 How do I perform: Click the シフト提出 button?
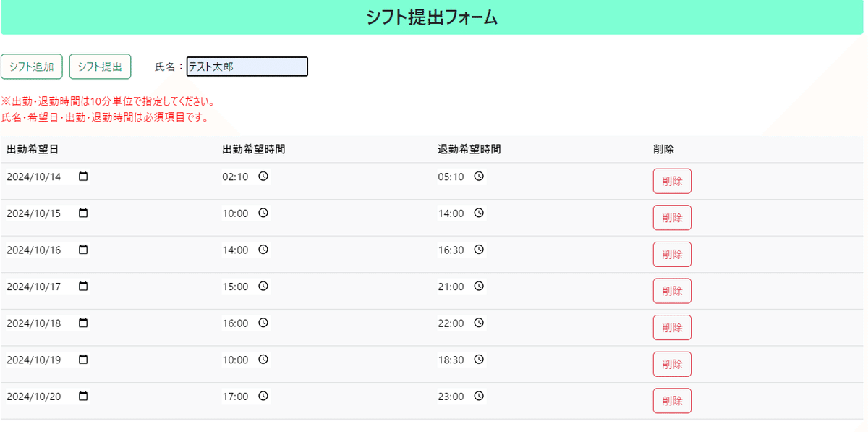tap(100, 67)
